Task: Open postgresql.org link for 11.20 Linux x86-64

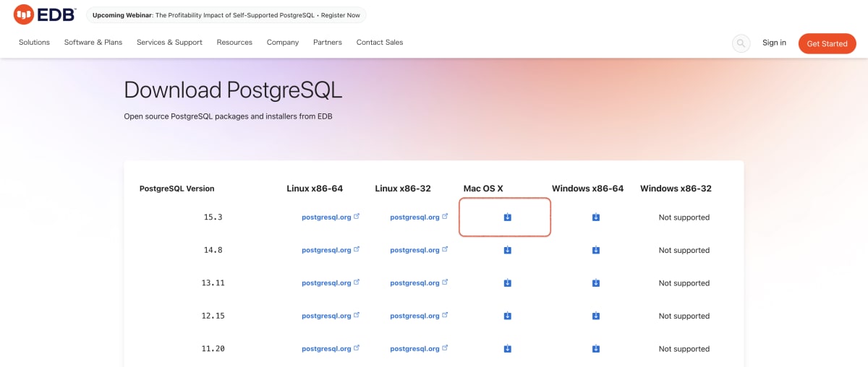Action: coord(331,349)
